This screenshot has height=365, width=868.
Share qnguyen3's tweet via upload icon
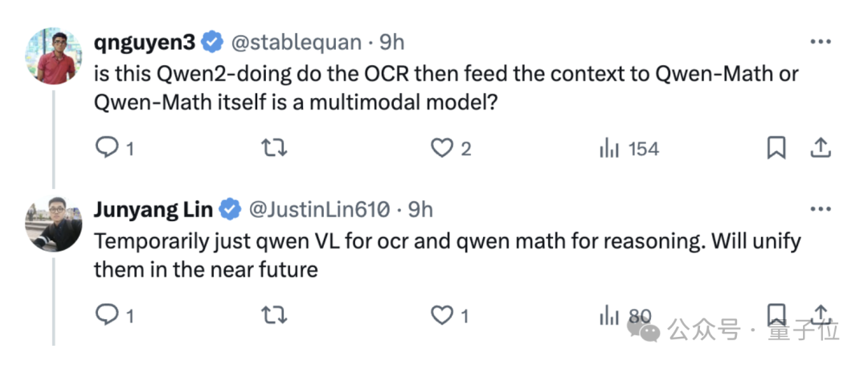(x=821, y=148)
